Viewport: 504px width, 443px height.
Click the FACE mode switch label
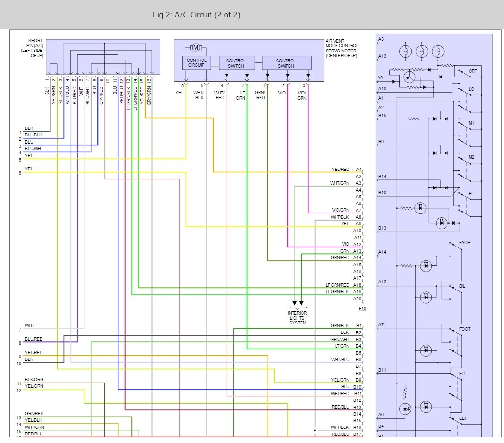click(x=464, y=243)
